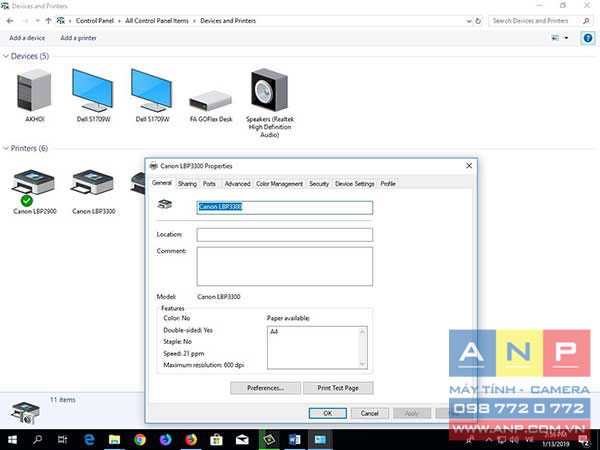Switch to the General tab
The width and height of the screenshot is (600, 450).
[162, 183]
